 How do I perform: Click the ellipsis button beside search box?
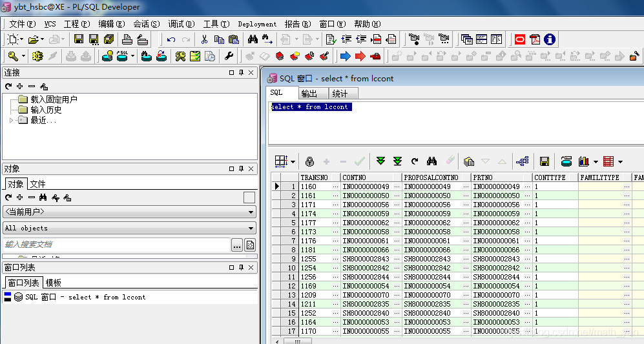[237, 245]
